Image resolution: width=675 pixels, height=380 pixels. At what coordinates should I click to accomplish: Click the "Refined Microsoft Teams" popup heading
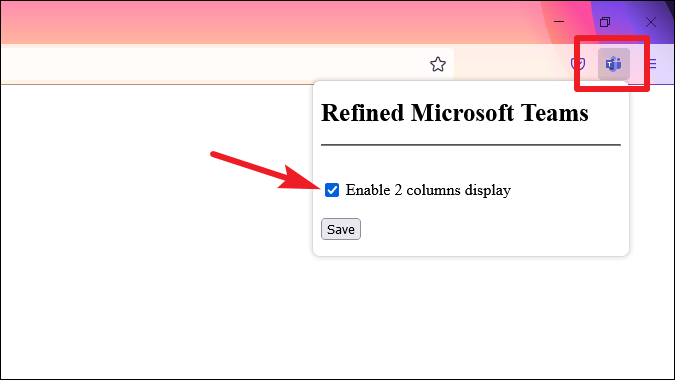(x=455, y=113)
